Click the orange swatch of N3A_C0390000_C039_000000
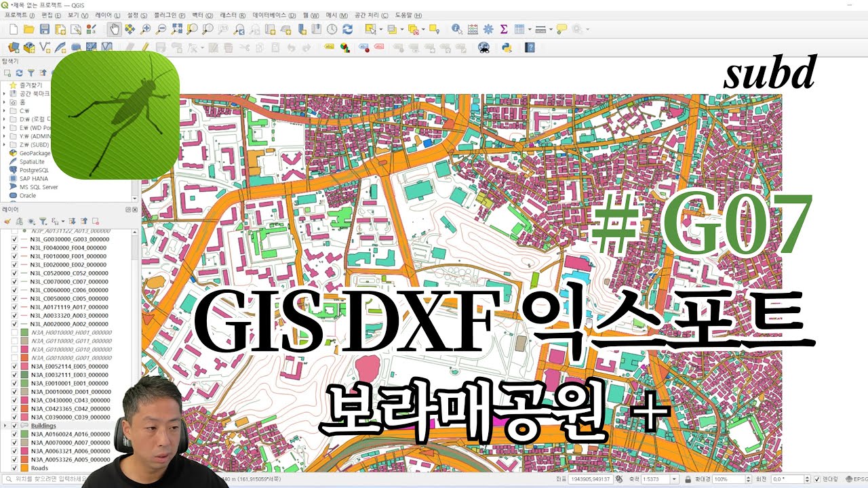868x488 pixels. [x=24, y=418]
